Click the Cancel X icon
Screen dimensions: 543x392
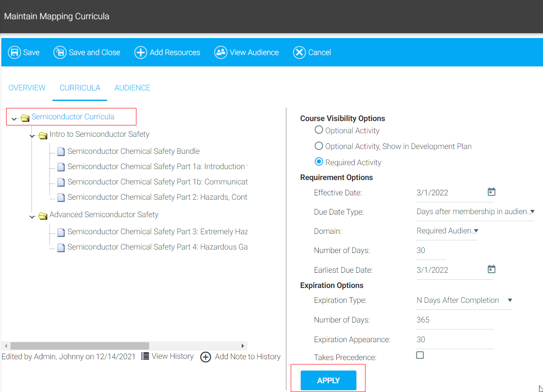(299, 52)
